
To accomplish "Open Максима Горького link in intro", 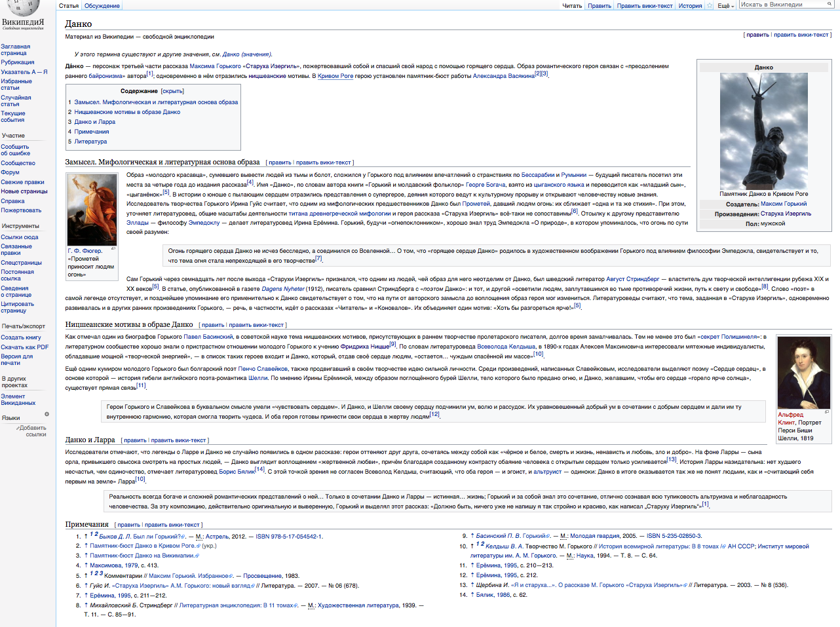I will click(x=216, y=66).
